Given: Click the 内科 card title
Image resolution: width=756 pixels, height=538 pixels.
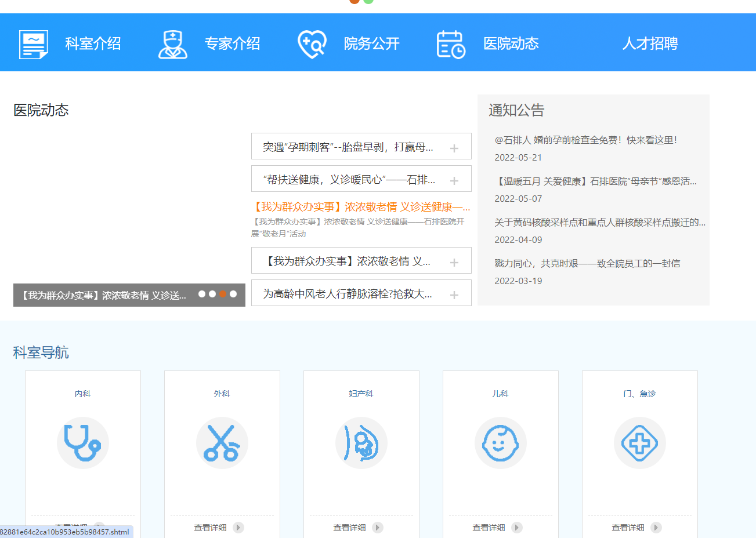Looking at the screenshot, I should pyautogui.click(x=83, y=394).
